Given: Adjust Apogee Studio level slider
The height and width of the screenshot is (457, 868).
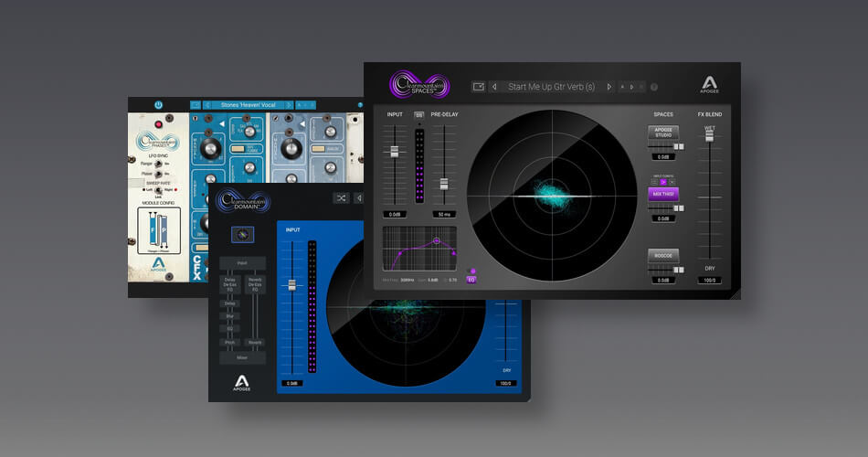Looking at the screenshot, I should [678, 147].
